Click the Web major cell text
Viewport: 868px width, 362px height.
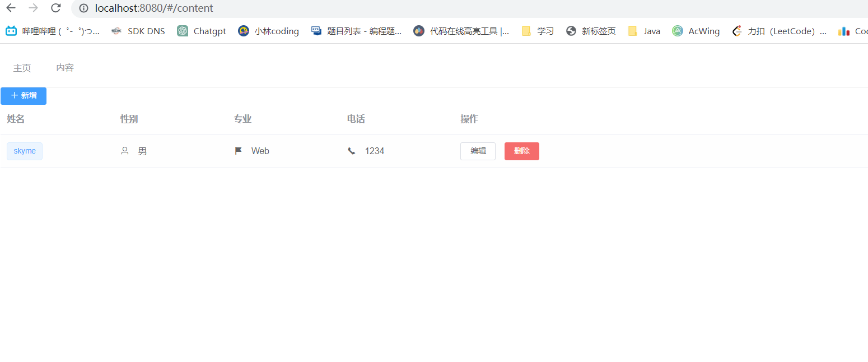pos(260,151)
